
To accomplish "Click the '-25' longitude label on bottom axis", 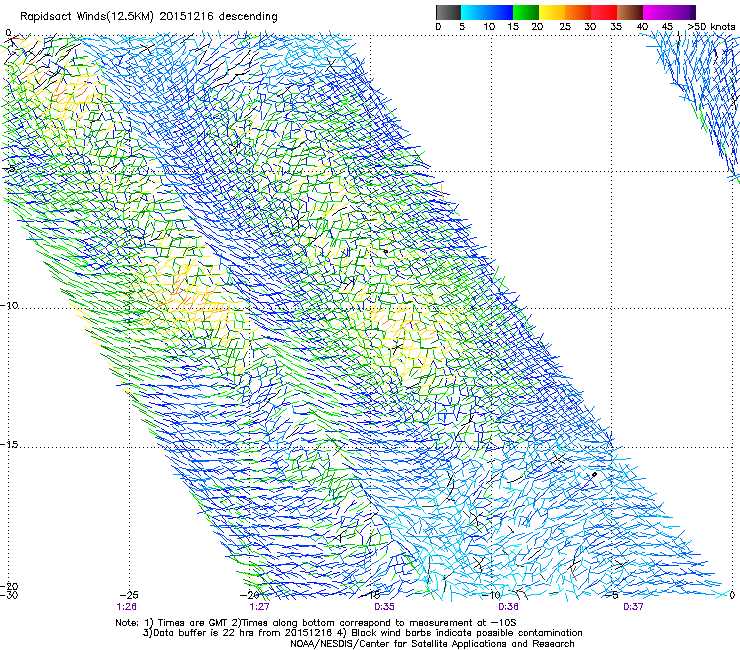I will pos(129,595).
